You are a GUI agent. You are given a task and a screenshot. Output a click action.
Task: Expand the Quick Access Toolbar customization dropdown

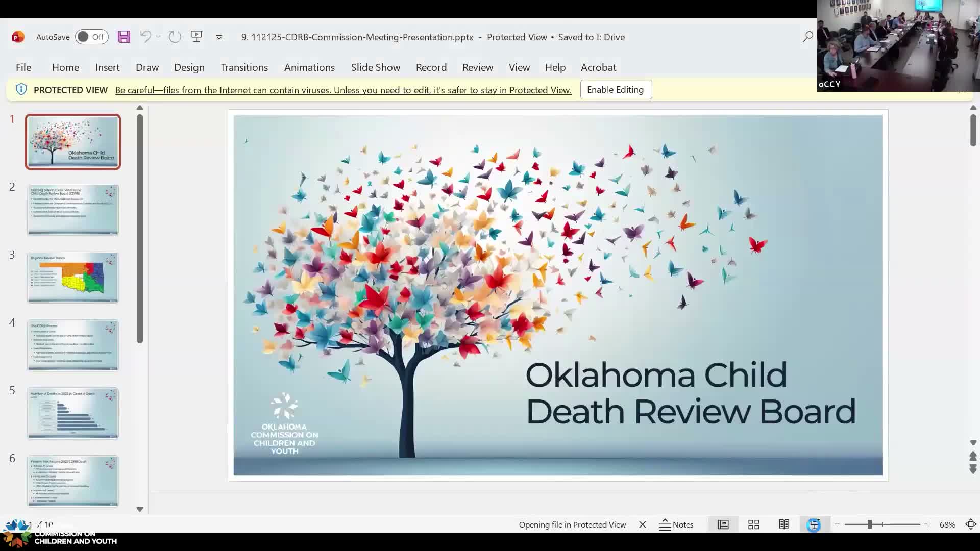(218, 37)
